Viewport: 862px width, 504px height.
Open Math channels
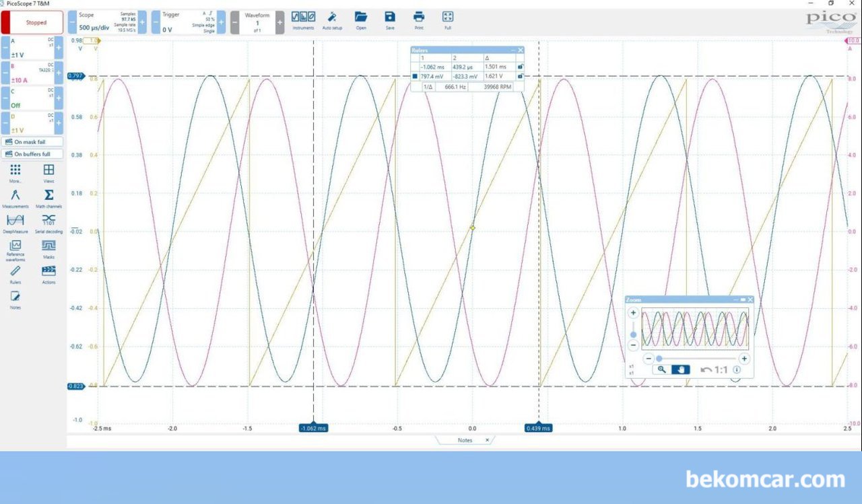coord(48,198)
